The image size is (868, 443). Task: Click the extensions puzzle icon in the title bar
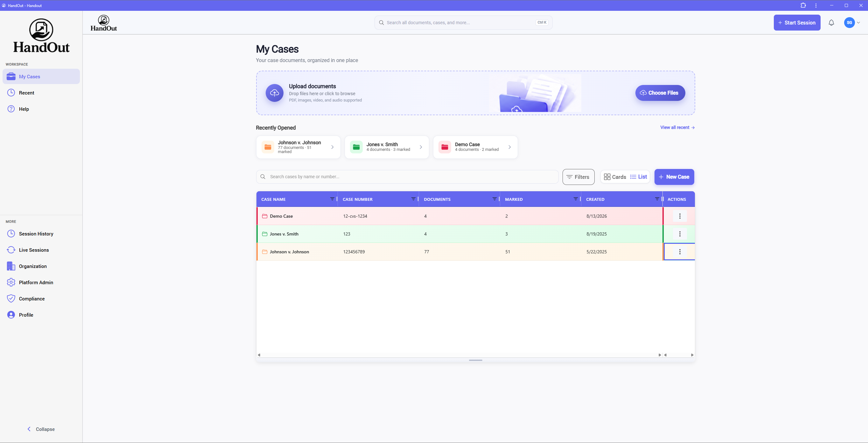pyautogui.click(x=803, y=5)
